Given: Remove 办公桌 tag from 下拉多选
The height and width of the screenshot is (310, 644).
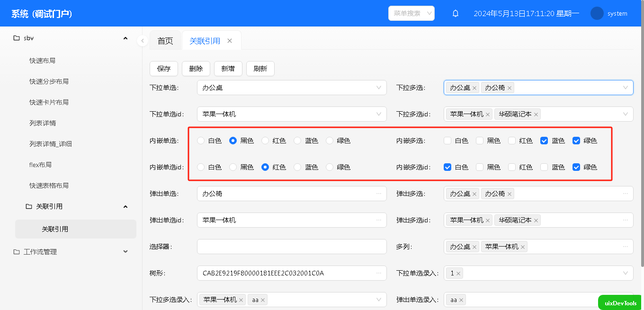Looking at the screenshot, I should tap(474, 88).
